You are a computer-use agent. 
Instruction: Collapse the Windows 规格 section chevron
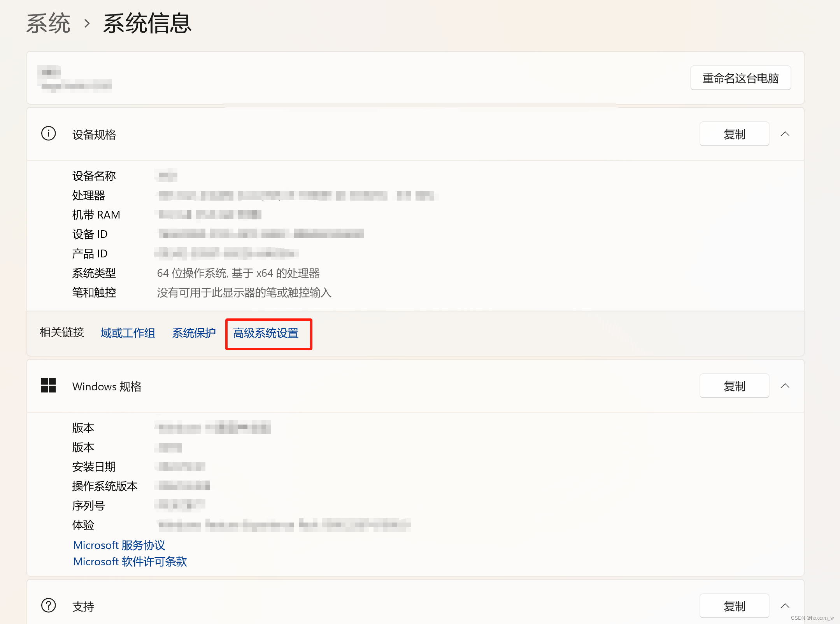click(x=785, y=386)
